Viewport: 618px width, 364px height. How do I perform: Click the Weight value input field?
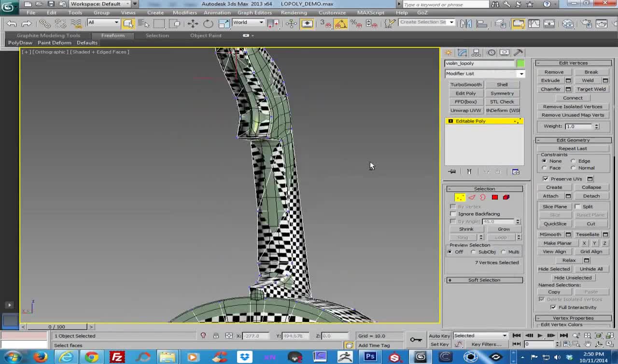579,126
